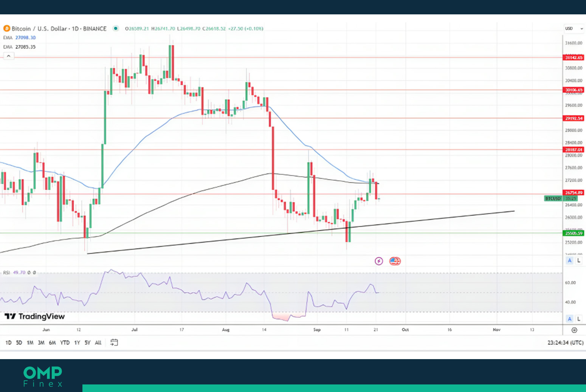
Task: Click the US flag economic event marker
Action: pyautogui.click(x=395, y=261)
